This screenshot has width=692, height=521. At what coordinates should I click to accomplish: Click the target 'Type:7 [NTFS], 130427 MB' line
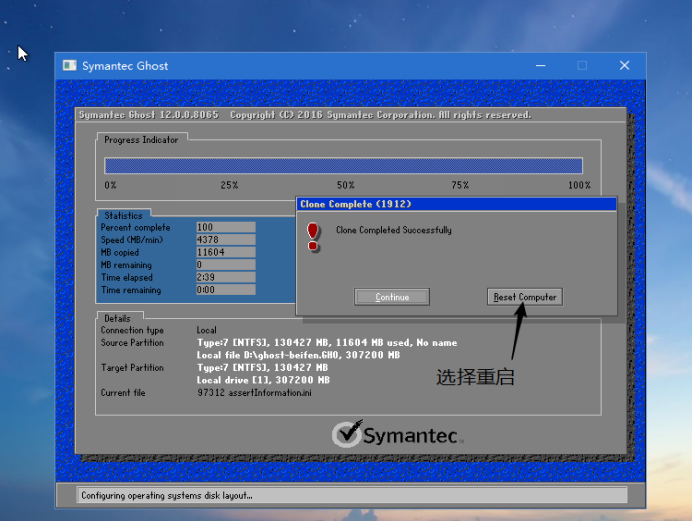(262, 367)
